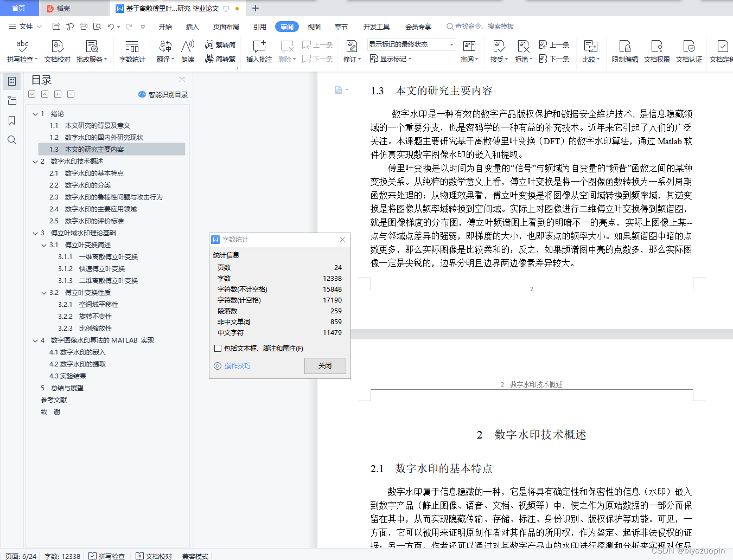The image size is (733, 560).
Task: Go to next revision 下一条
Action: (x=554, y=59)
